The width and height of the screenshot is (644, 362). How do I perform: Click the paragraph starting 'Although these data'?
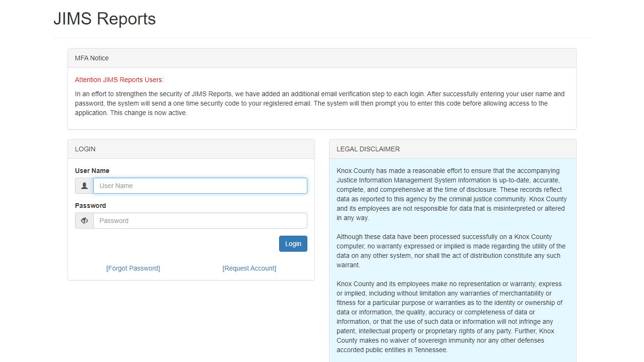pos(452,251)
